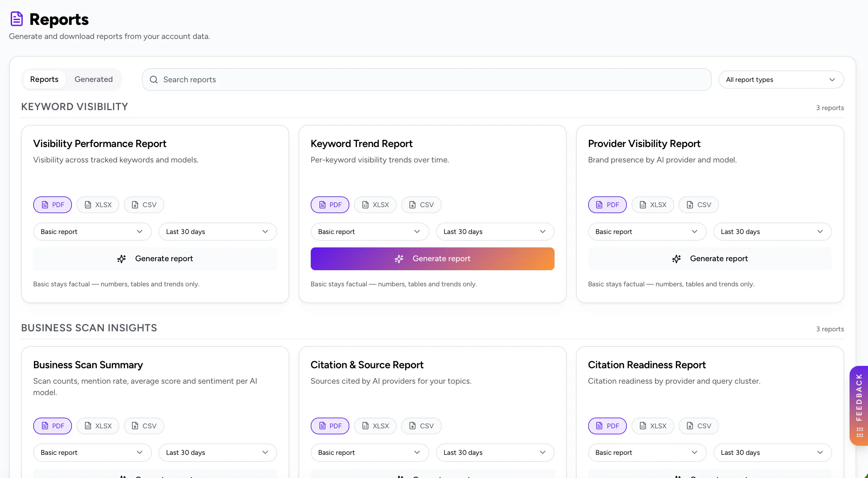Generate the Visibility Performance Report

pos(155,258)
